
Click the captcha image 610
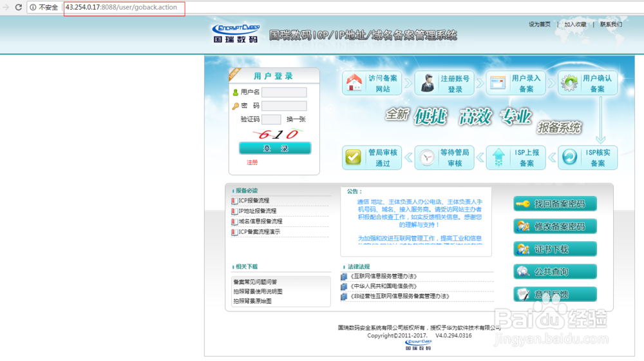coord(277,134)
